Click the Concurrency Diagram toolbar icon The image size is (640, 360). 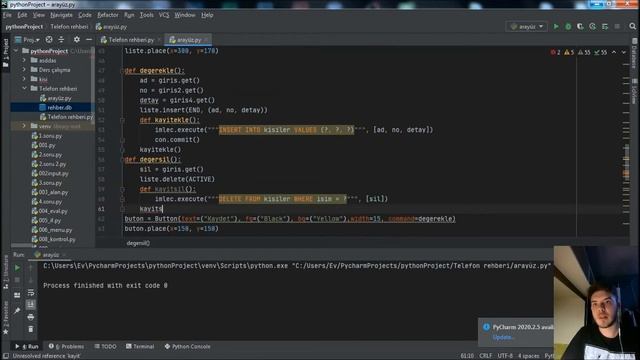click(605, 27)
